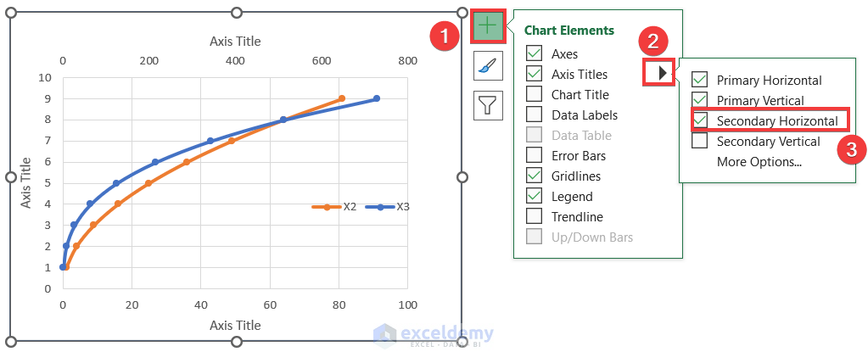Viewport: 868px width, 363px height.
Task: Click the Chart Elements plus button
Action: point(488,26)
